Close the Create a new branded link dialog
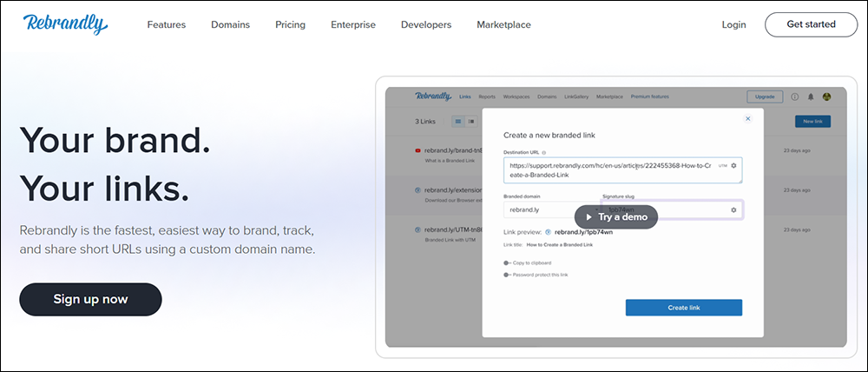 [748, 119]
